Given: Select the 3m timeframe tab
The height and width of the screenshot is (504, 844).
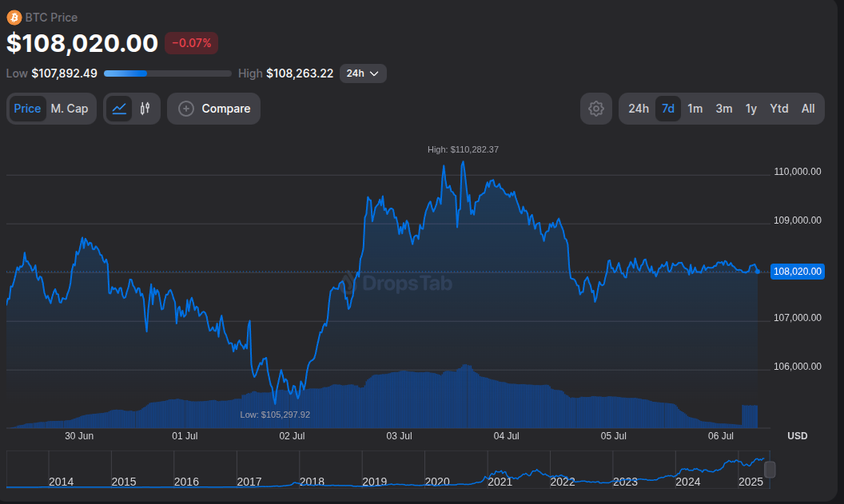Looking at the screenshot, I should tap(724, 109).
